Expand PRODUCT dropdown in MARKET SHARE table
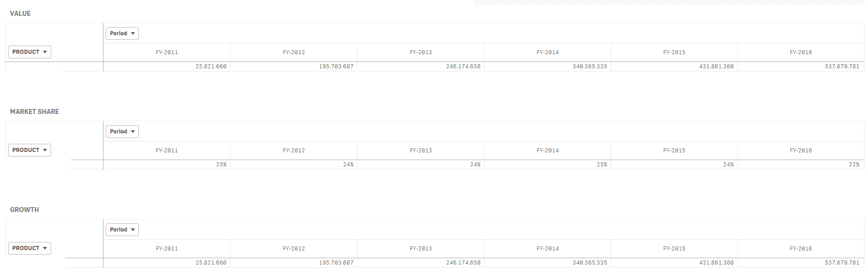868x274 pixels. pyautogui.click(x=29, y=150)
